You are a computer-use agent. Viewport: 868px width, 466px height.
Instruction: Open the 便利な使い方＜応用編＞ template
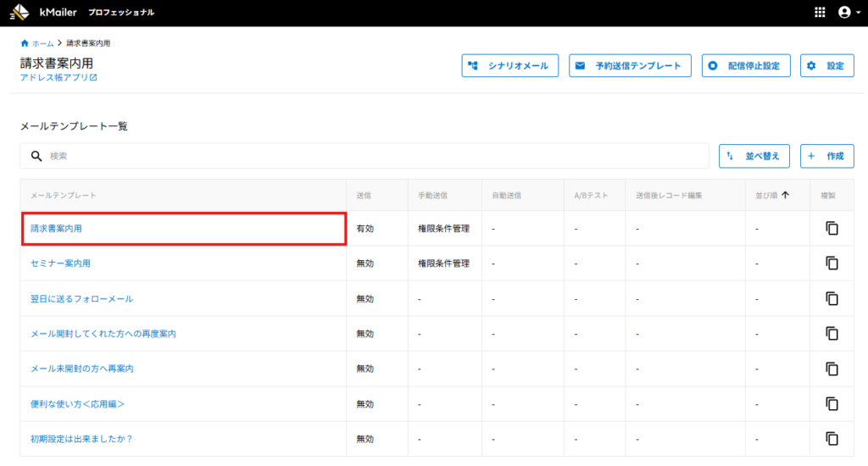(x=78, y=403)
